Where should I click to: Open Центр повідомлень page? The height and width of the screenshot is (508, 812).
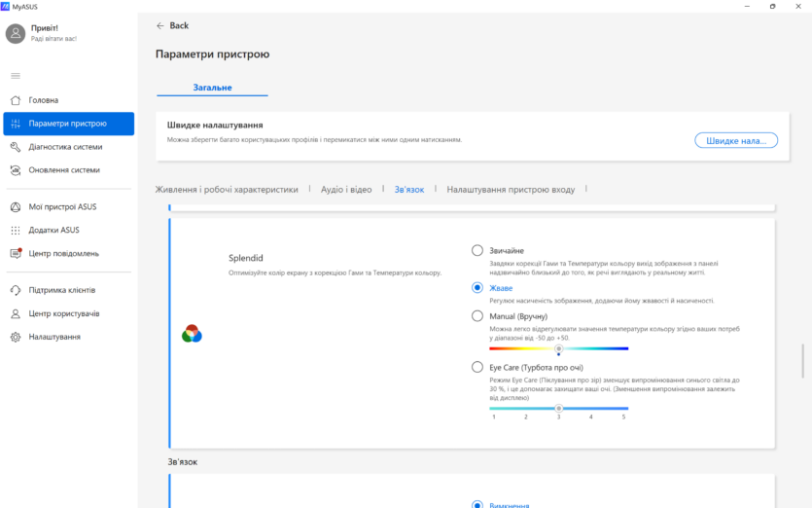coord(68,253)
